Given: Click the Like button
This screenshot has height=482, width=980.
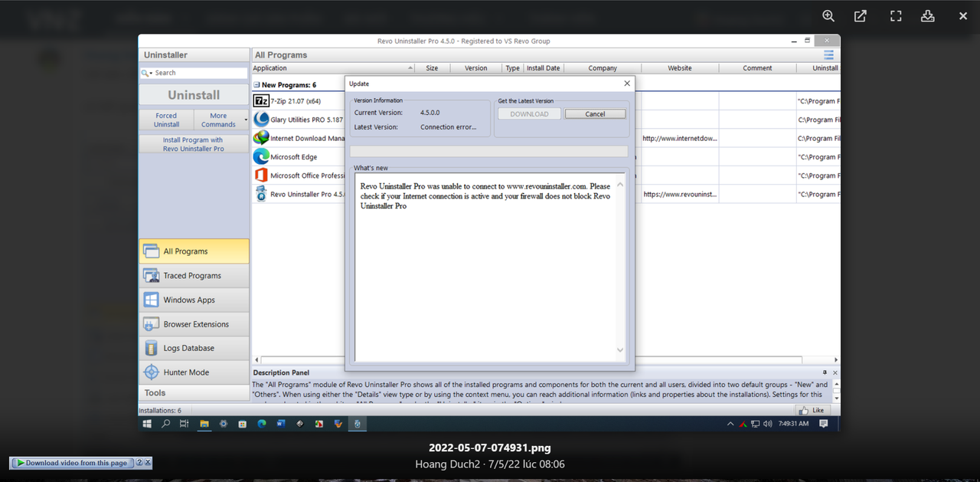Looking at the screenshot, I should (814, 410).
